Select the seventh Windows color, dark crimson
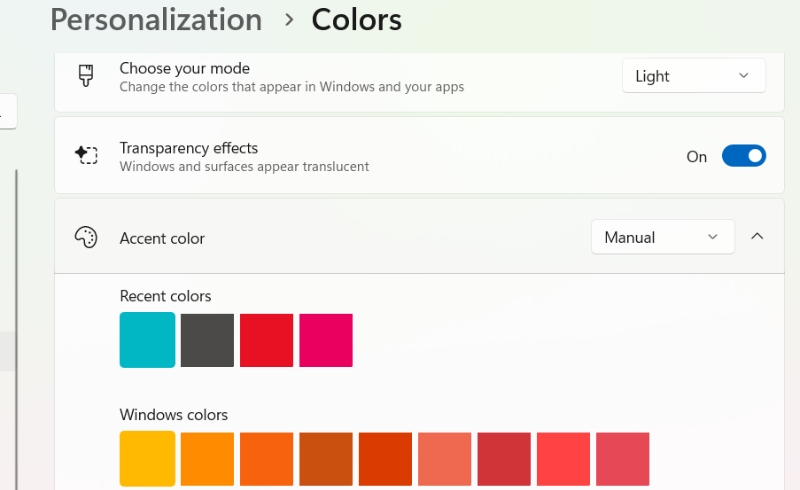Viewport: 800px width, 490px height. point(504,459)
